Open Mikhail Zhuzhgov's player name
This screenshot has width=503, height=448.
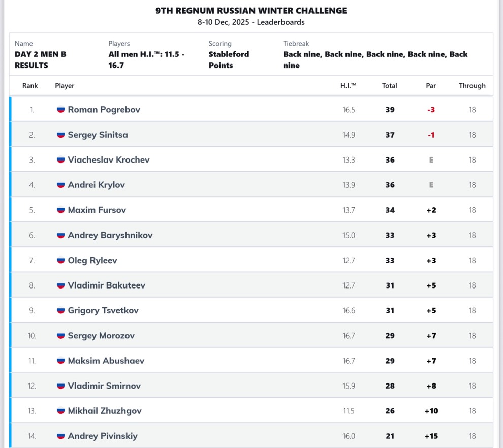[105, 411]
